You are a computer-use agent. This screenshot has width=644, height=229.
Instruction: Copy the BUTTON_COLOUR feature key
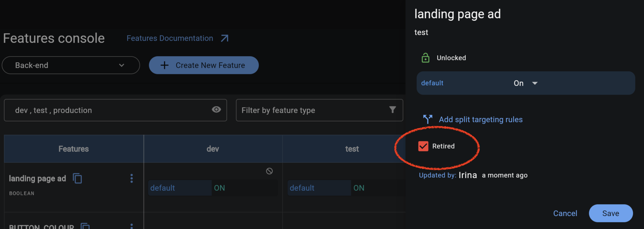point(85,226)
